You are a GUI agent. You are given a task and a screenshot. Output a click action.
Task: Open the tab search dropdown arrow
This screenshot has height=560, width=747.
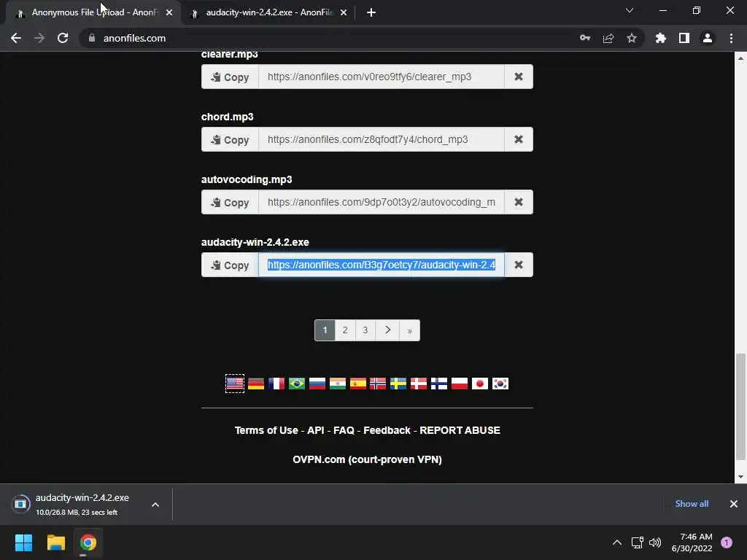pos(630,10)
